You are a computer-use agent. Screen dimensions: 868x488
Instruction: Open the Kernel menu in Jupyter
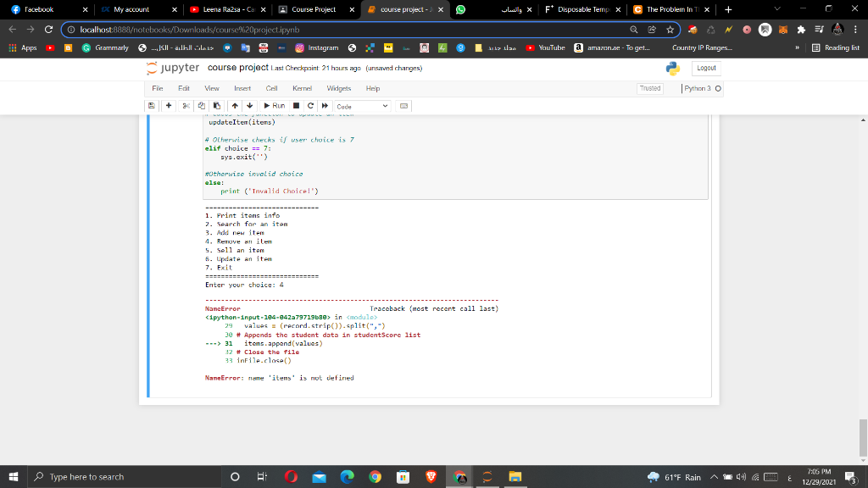(x=302, y=88)
